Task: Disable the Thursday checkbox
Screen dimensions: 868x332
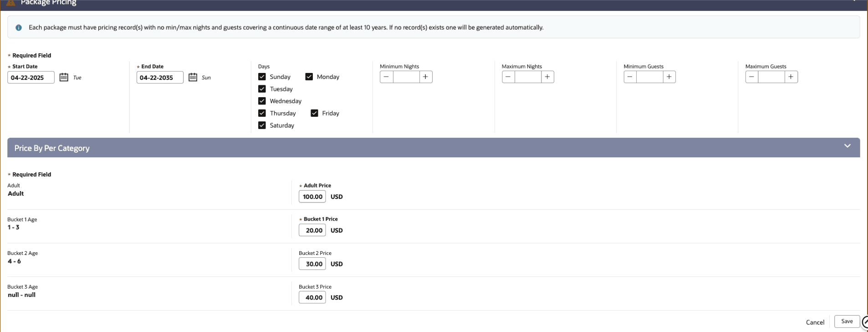Action: tap(262, 113)
